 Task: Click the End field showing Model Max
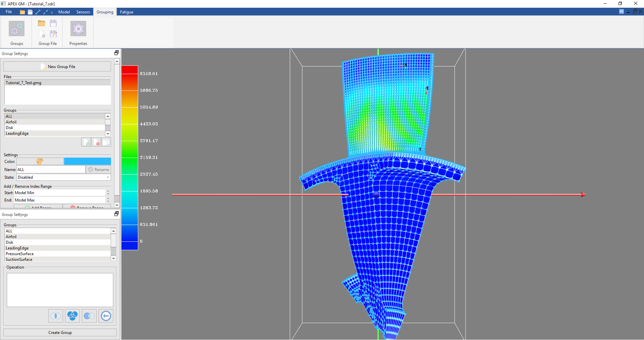tap(60, 200)
